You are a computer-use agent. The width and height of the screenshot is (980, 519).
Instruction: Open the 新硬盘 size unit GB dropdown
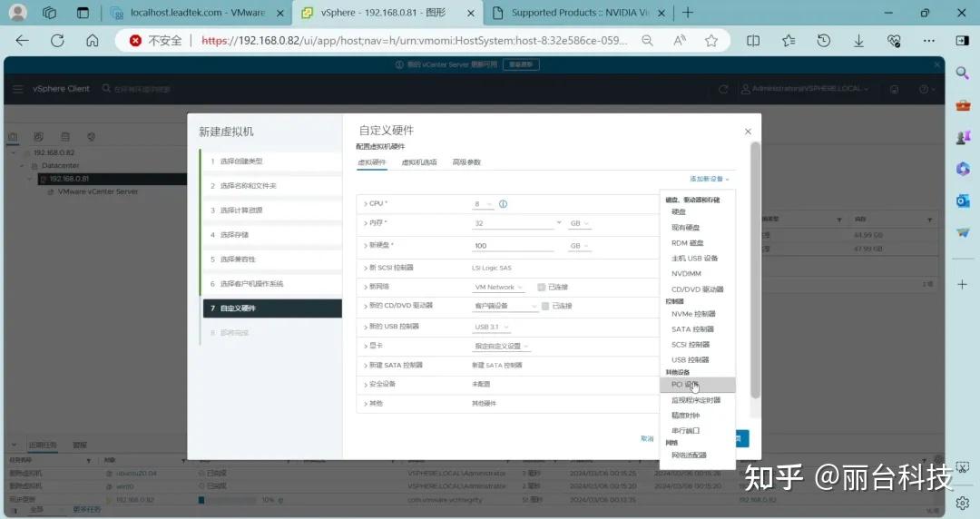(x=579, y=246)
